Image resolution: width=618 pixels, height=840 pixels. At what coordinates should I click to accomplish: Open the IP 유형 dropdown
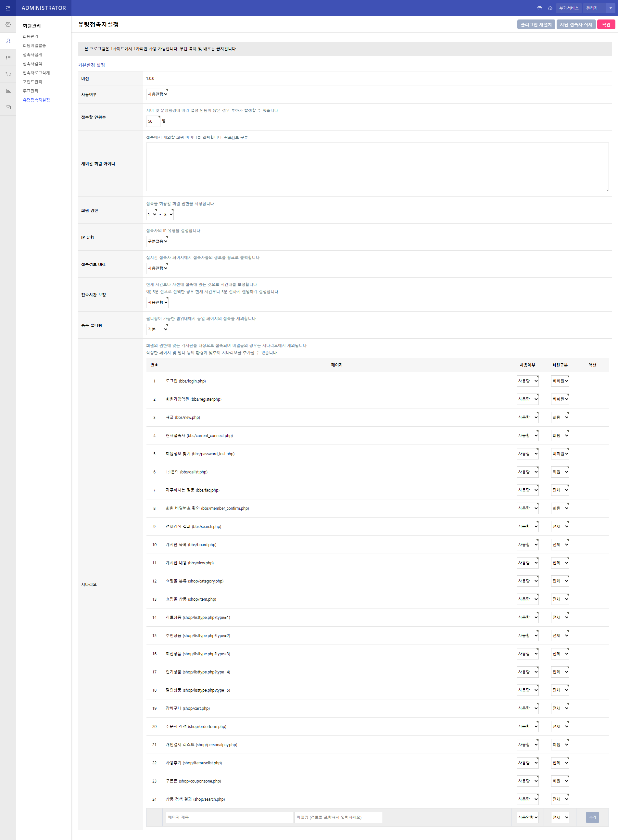point(157,241)
